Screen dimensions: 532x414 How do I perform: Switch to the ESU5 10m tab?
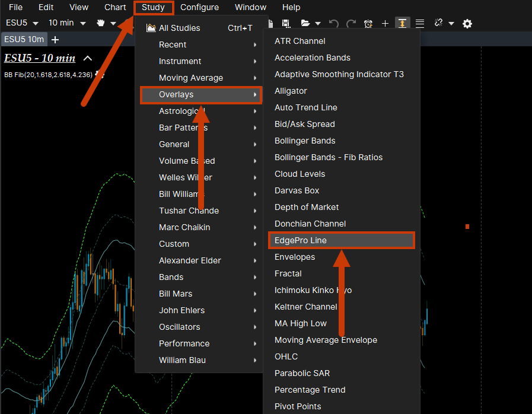click(x=24, y=39)
